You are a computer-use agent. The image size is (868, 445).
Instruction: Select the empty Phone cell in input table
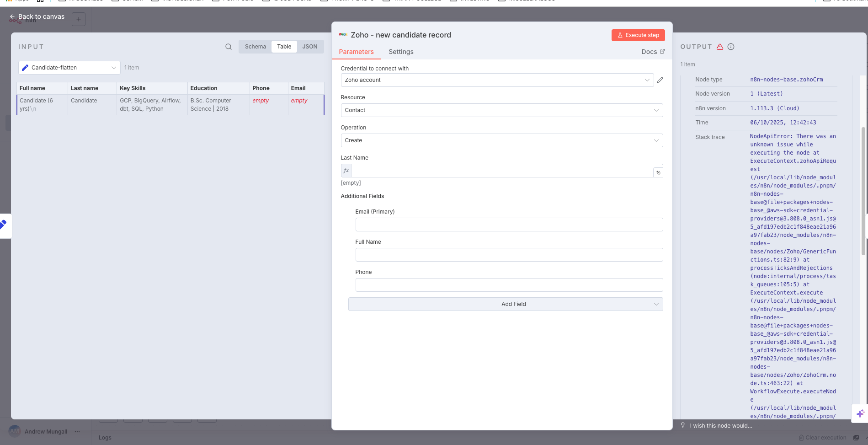269,105
